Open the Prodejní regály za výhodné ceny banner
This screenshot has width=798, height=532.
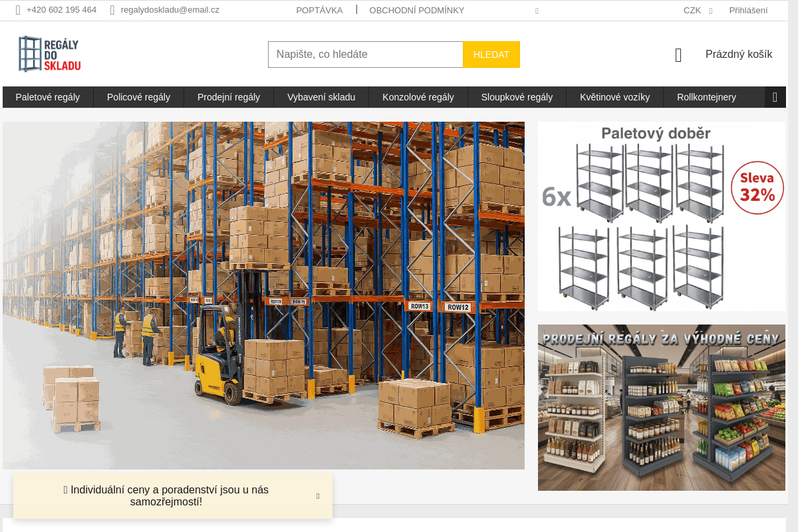point(662,408)
